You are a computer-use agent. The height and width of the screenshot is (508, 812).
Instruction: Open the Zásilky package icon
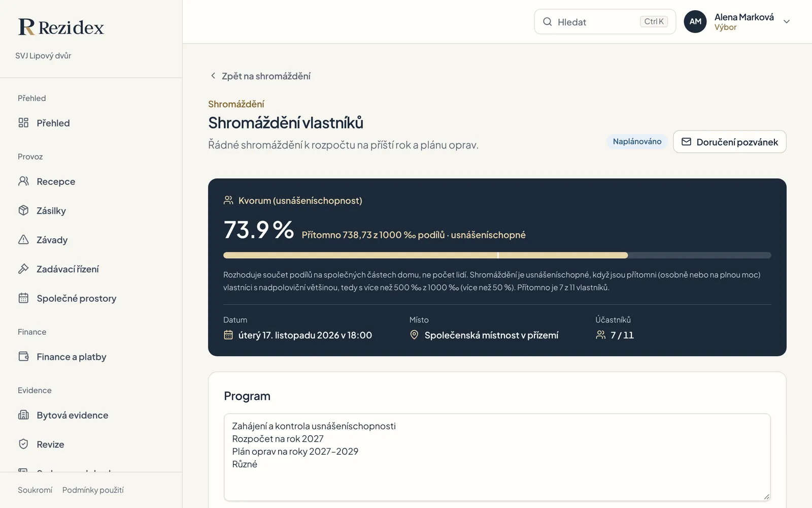click(23, 210)
